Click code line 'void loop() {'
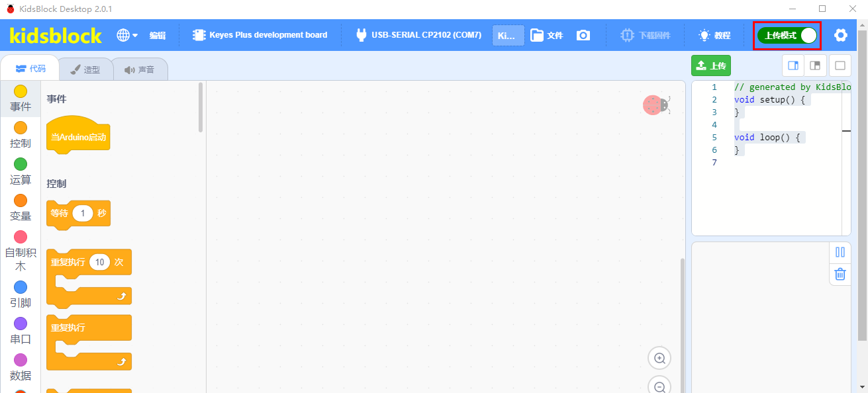 [769, 138]
